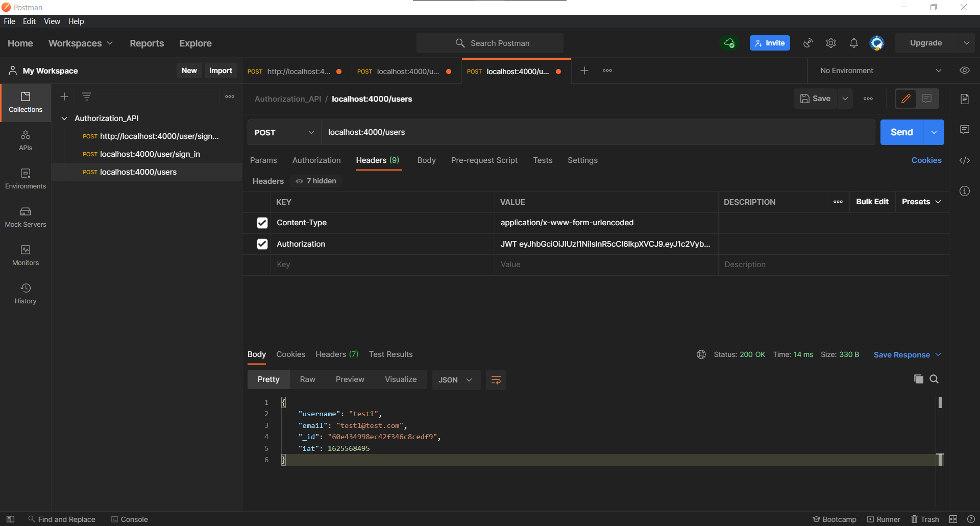This screenshot has width=980, height=526.
Task: Uncheck the Authorization header checkbox
Action: point(262,244)
